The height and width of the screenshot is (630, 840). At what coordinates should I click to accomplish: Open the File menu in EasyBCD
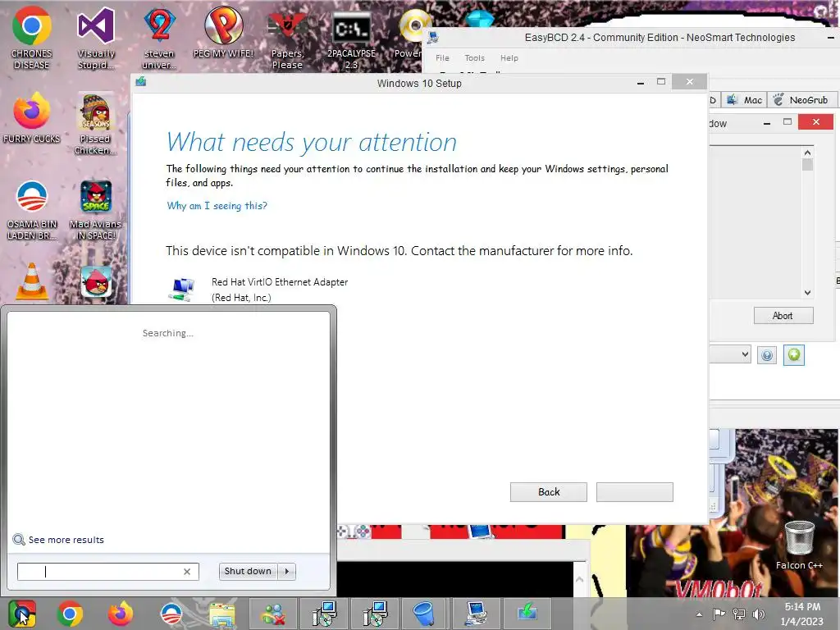coord(442,58)
